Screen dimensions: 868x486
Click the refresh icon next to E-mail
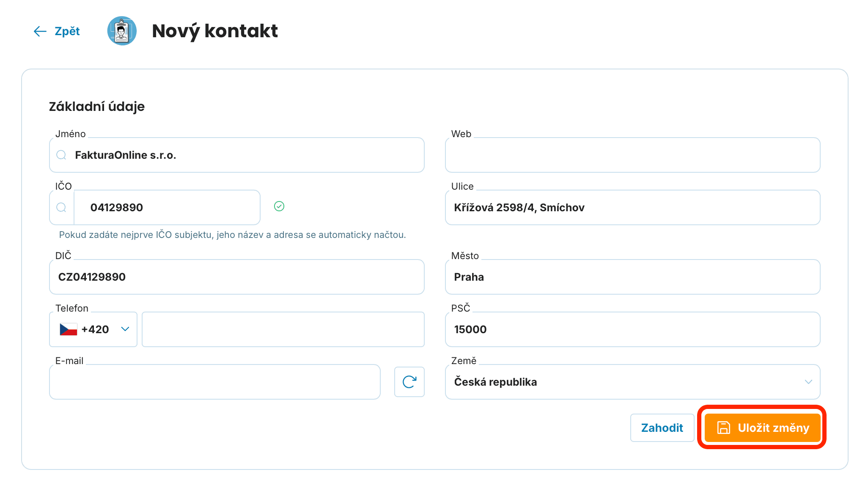[409, 382]
